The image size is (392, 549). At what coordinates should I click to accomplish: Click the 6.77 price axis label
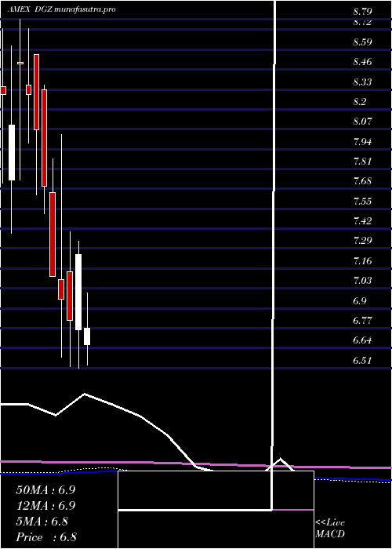click(x=362, y=321)
